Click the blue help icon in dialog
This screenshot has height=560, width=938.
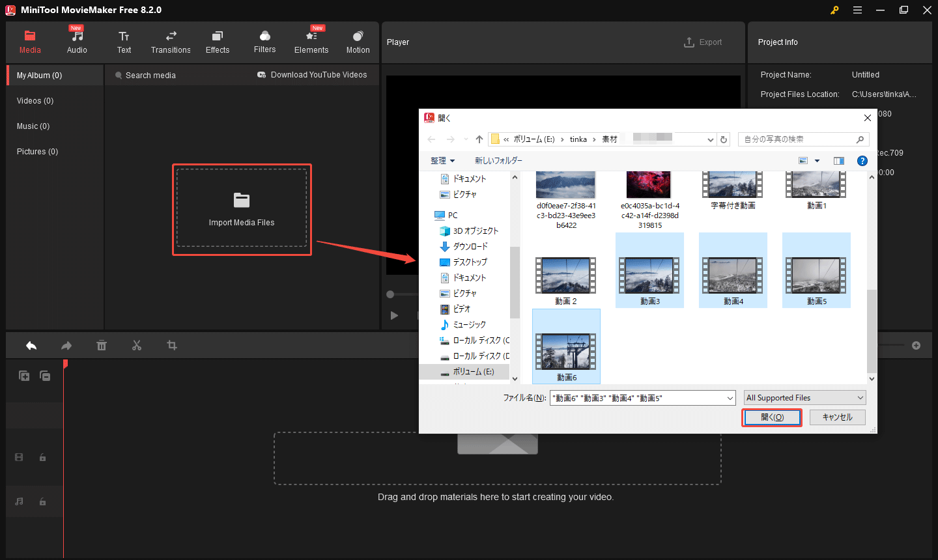(x=862, y=161)
